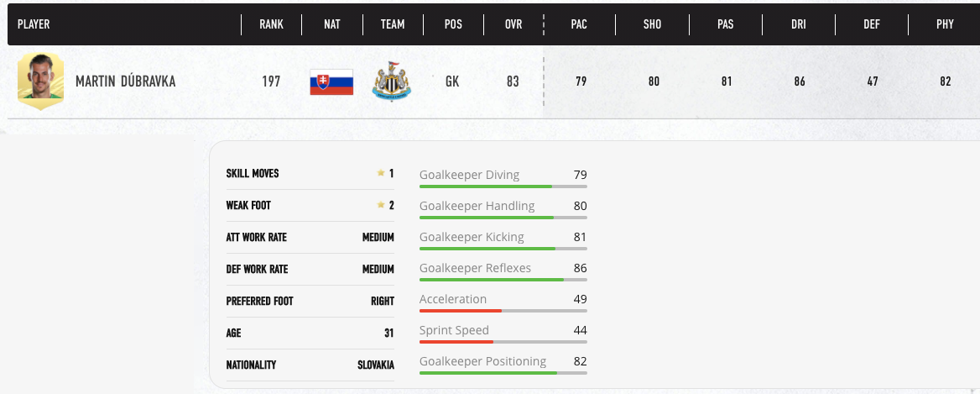Screen dimensions: 980x394
Task: Click the red Sprint Speed bar
Action: [456, 341]
